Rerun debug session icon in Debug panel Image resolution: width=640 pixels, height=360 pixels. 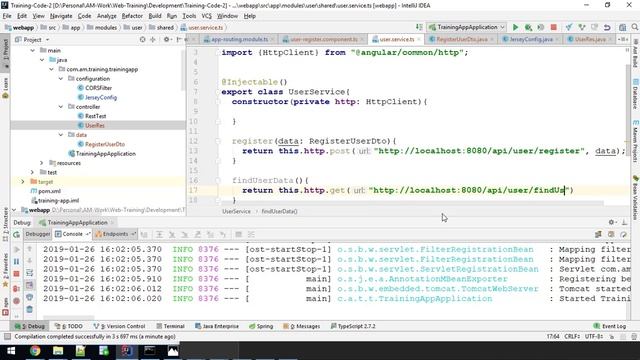(17, 235)
